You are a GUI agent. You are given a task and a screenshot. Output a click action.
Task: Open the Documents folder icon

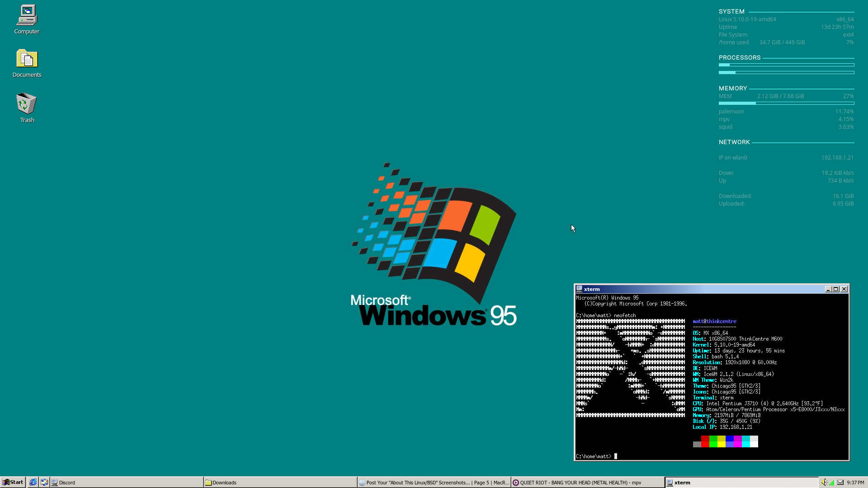[x=27, y=63]
